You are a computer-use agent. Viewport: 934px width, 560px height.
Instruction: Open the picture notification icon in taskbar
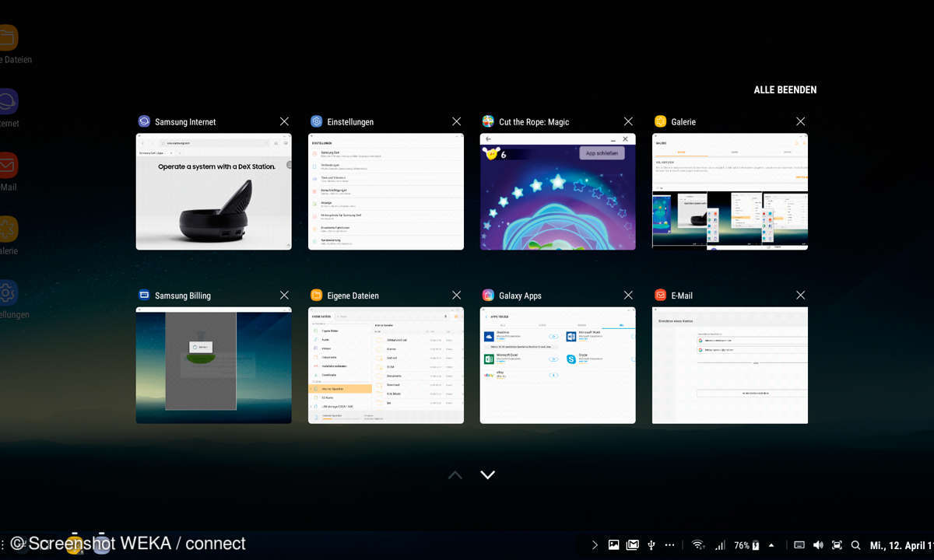click(613, 545)
